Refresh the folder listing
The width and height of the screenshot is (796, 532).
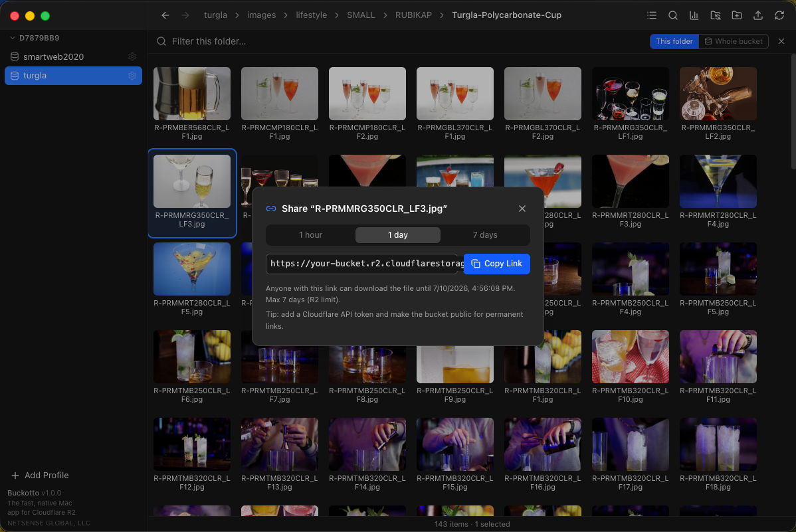tap(779, 15)
